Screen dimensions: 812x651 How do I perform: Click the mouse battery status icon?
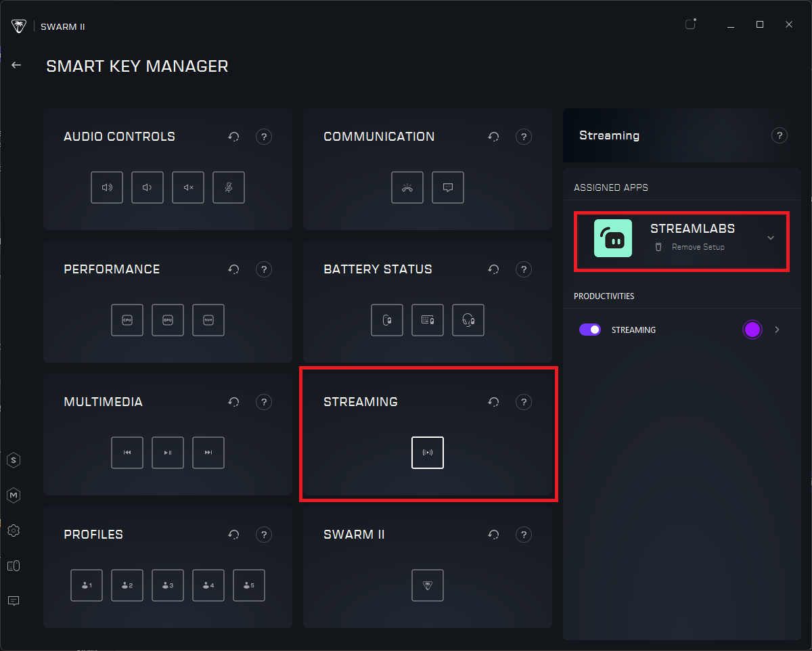tap(387, 320)
